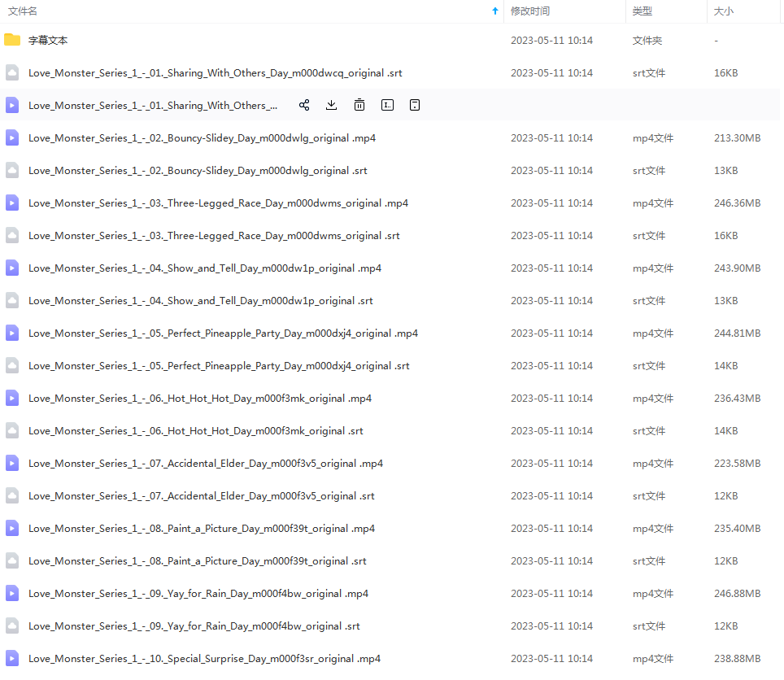Sort the list by the 文件名 column header
The height and width of the screenshot is (680, 784).
tap(23, 11)
